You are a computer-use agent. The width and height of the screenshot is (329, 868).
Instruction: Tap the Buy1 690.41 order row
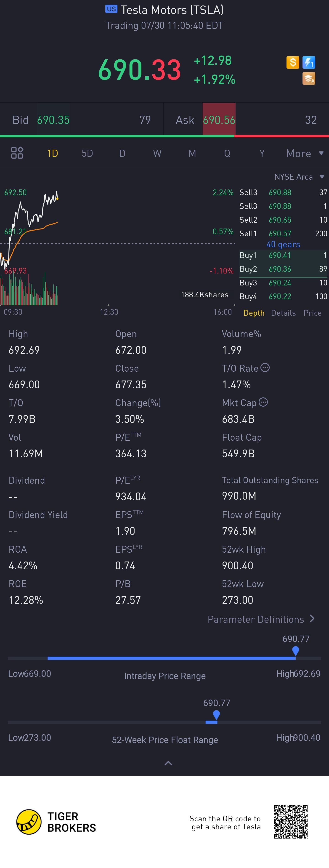(x=283, y=256)
